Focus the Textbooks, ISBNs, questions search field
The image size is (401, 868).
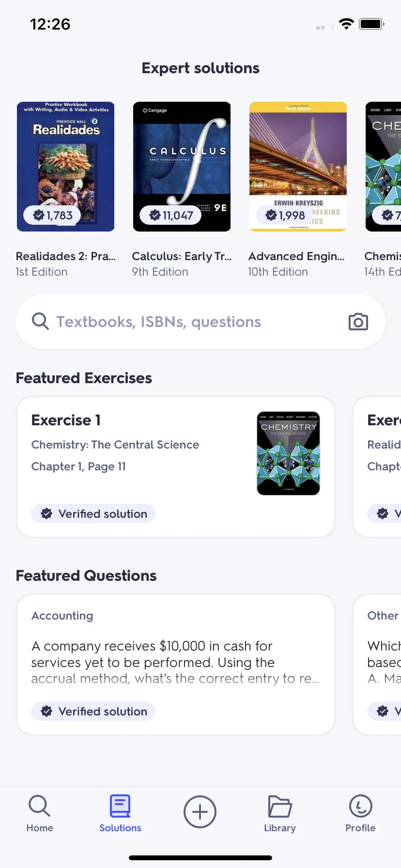click(200, 322)
